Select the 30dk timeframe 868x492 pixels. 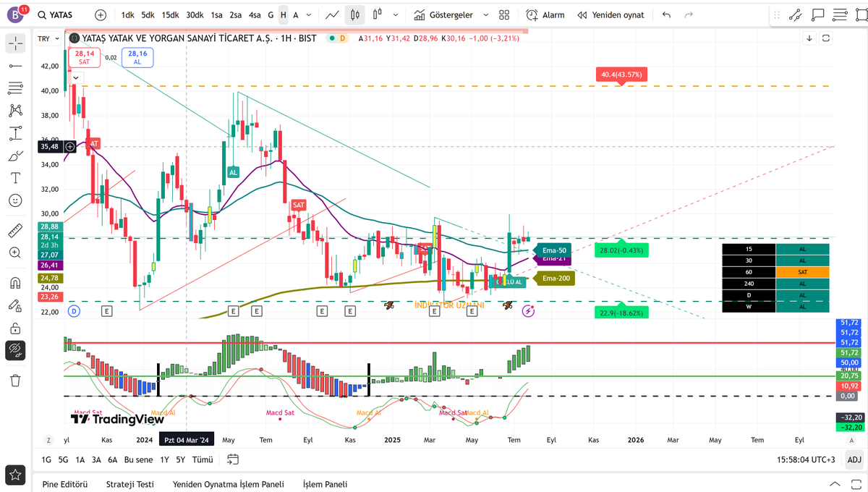[195, 14]
